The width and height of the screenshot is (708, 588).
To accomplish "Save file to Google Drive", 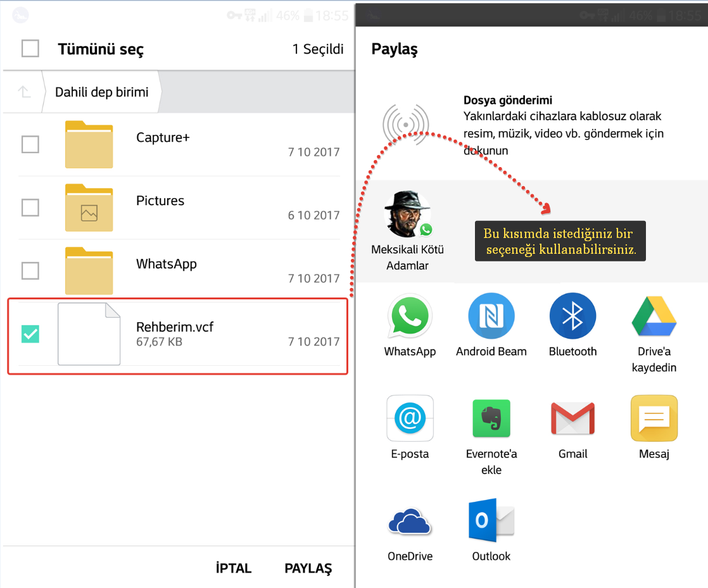I will (x=654, y=316).
